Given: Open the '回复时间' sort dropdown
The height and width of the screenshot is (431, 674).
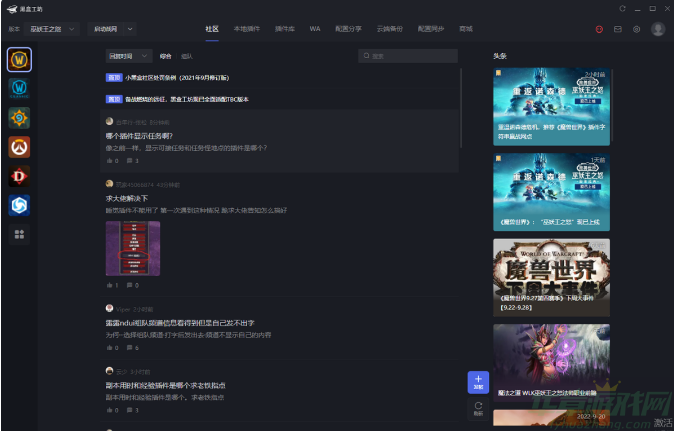Looking at the screenshot, I should (x=129, y=56).
